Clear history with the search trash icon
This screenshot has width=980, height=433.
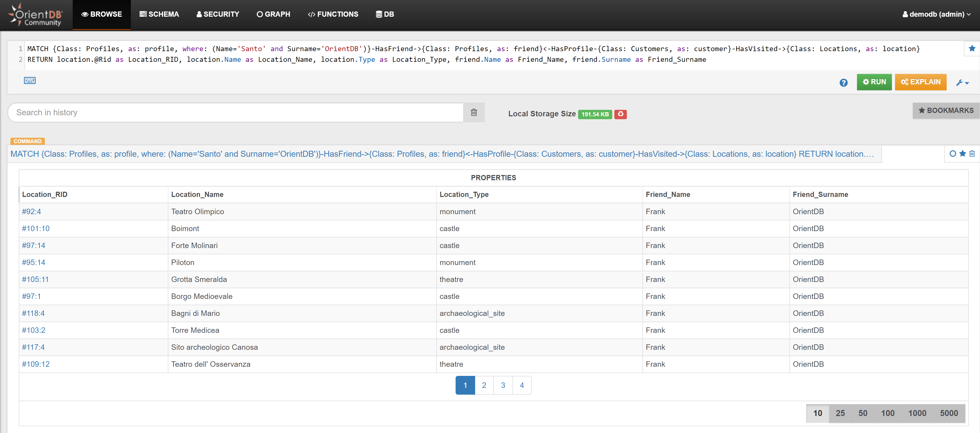point(474,112)
